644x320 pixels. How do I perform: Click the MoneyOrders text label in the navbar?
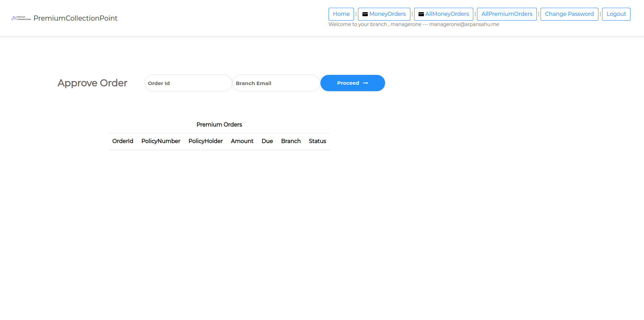(x=387, y=14)
